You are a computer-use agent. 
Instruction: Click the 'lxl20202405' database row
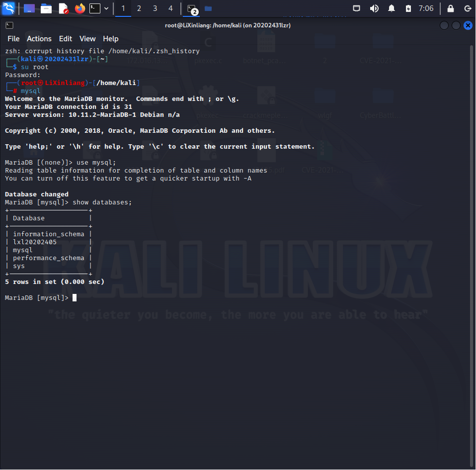pos(35,242)
